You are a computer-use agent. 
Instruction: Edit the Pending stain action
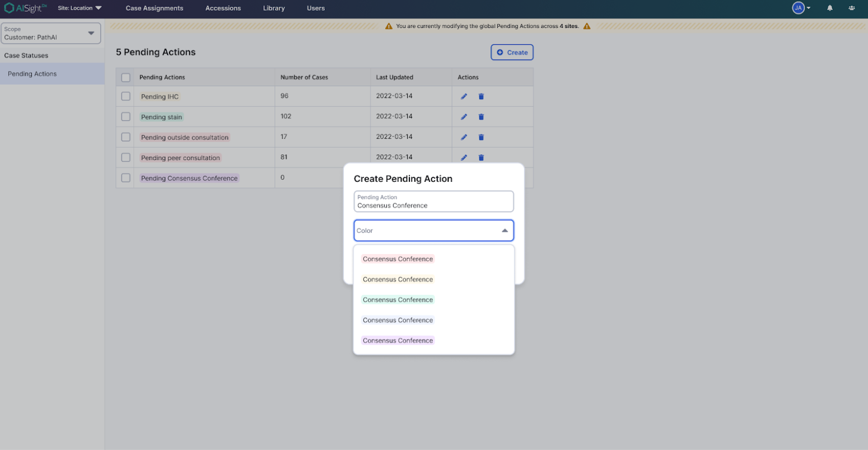pyautogui.click(x=464, y=117)
